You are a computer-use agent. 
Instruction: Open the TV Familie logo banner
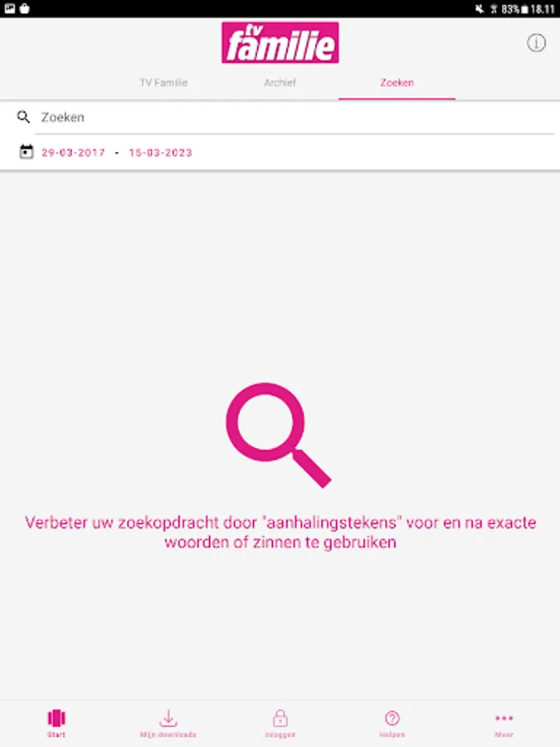[280, 42]
